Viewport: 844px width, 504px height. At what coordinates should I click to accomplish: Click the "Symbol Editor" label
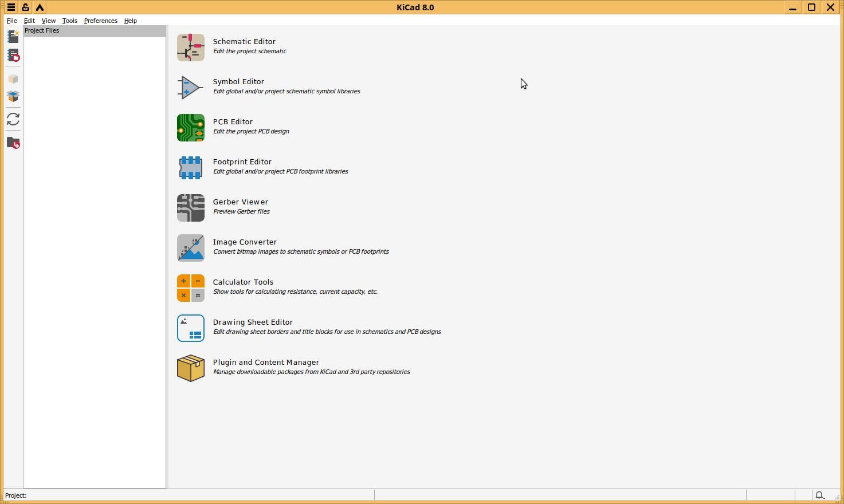point(238,81)
